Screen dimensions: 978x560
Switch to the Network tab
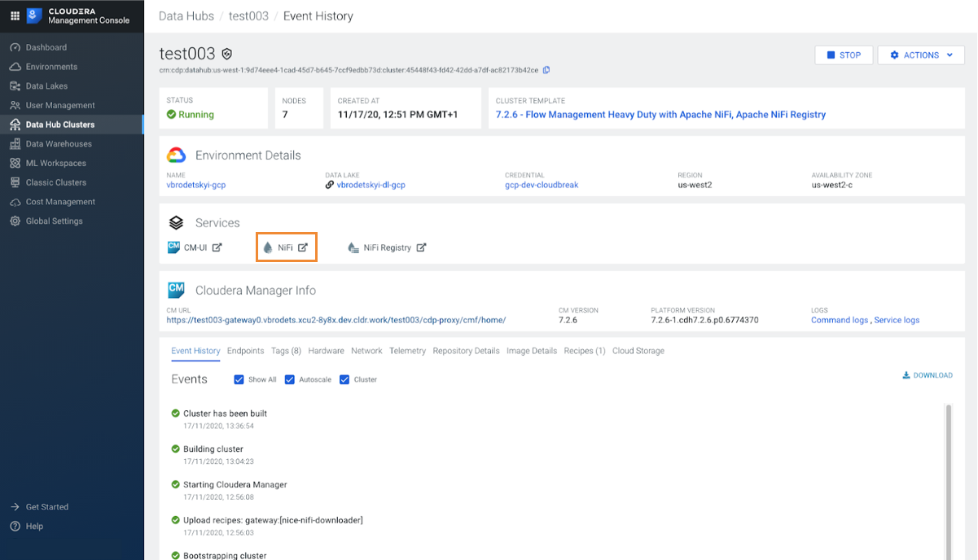(x=366, y=351)
